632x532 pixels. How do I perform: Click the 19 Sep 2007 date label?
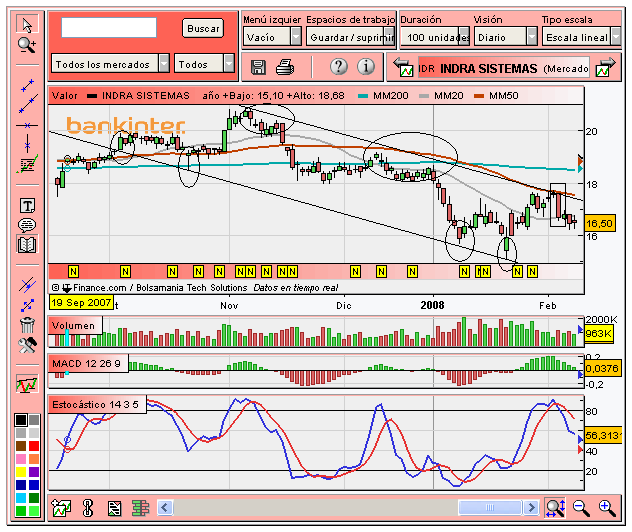(x=81, y=302)
